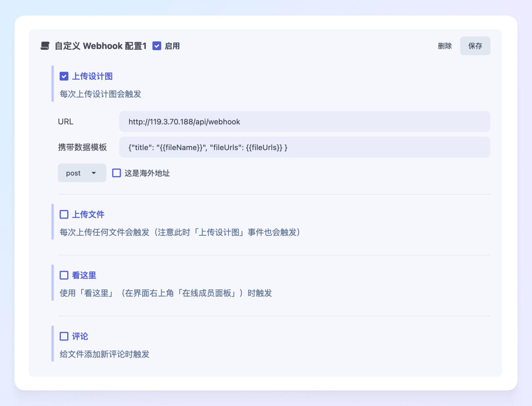
Task: Check the 上传文件 event checkbox
Action: (x=64, y=215)
